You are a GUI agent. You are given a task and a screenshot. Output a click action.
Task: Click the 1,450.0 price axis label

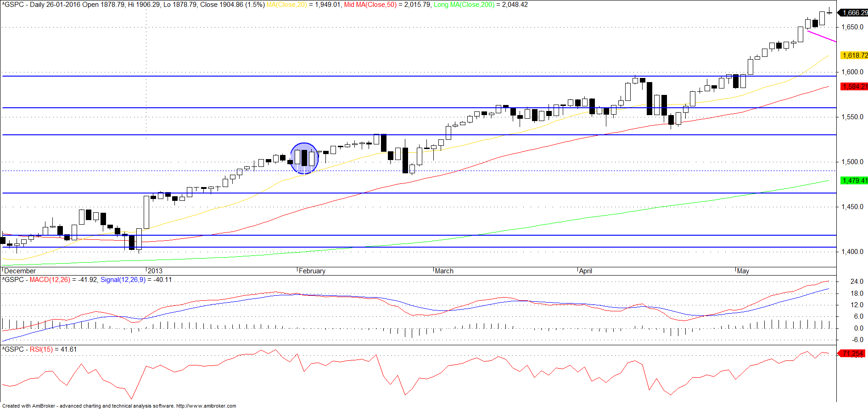(852, 207)
